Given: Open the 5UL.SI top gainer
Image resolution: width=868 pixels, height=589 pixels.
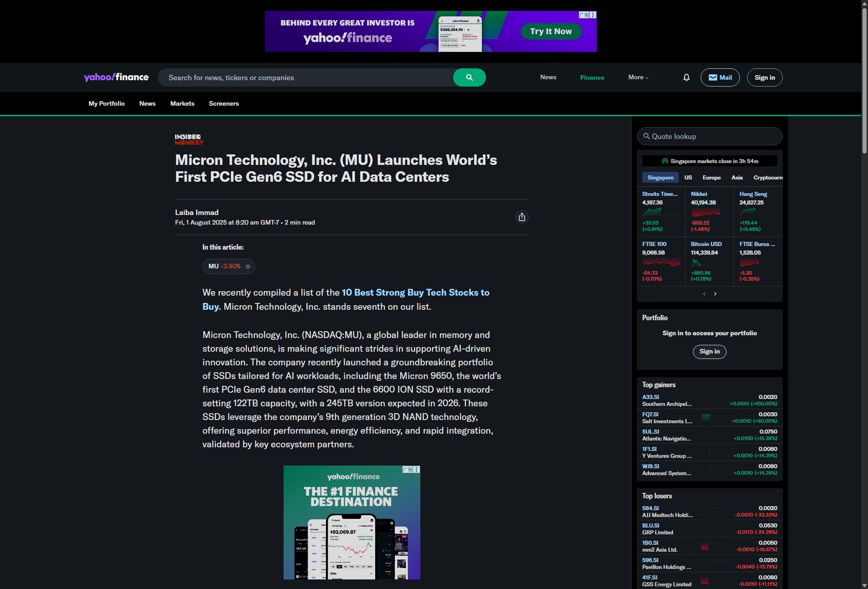Looking at the screenshot, I should (709, 435).
